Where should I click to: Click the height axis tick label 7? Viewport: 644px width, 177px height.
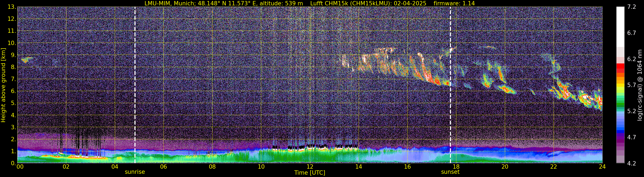click(x=13, y=79)
